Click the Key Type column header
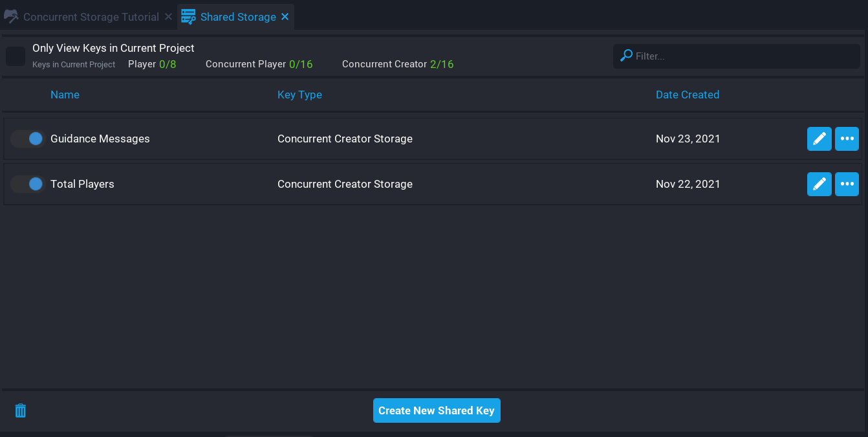868x437 pixels. point(299,95)
